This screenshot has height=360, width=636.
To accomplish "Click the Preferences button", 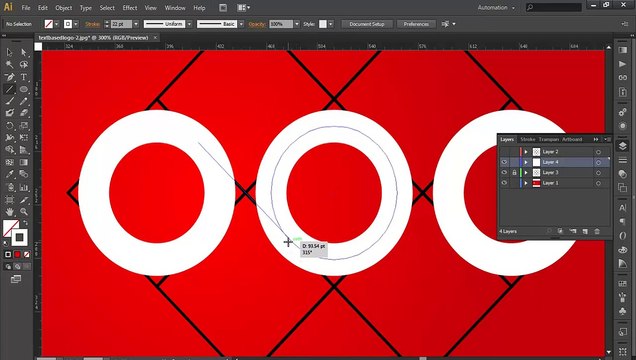I will (x=416, y=24).
